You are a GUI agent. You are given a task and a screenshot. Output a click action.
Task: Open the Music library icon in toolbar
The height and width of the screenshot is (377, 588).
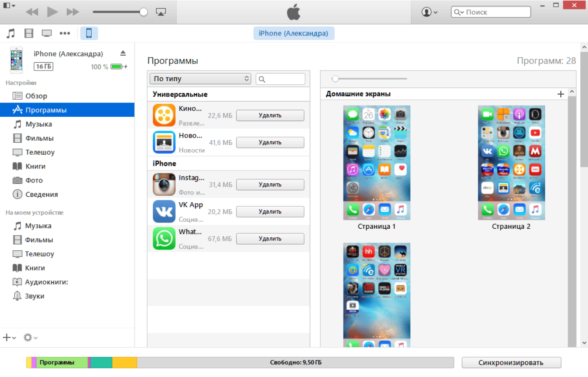tap(11, 33)
